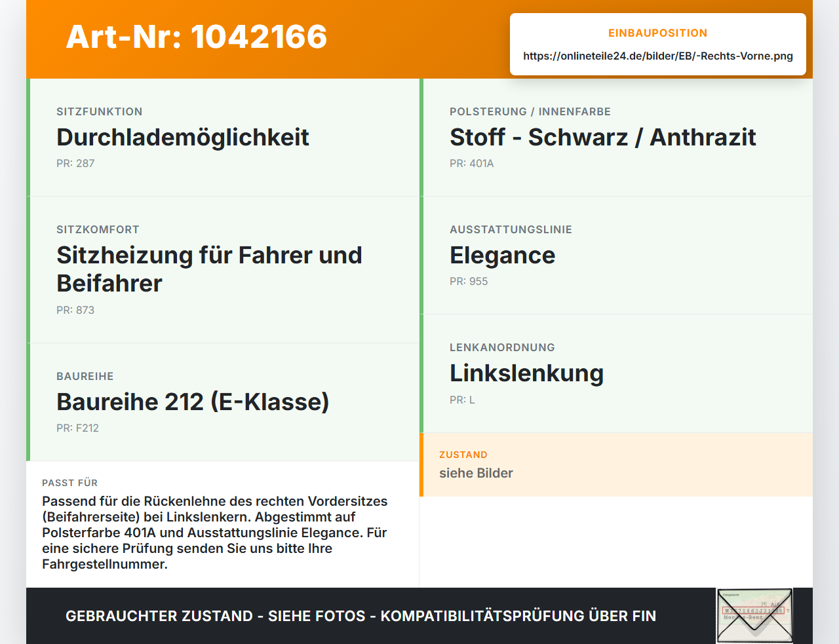Click the Passend für die Rückenlehne description paragraph
The width and height of the screenshot is (839, 644).
pyautogui.click(x=215, y=533)
